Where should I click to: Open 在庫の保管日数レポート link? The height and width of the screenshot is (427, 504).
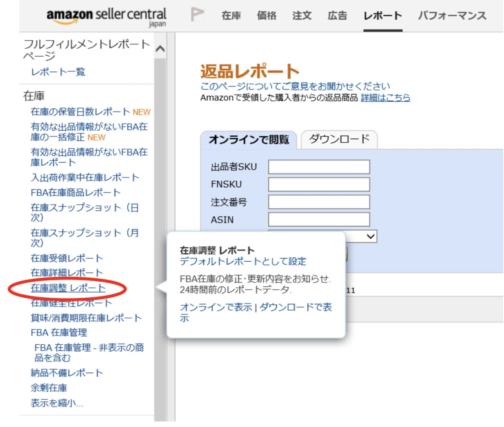point(80,112)
